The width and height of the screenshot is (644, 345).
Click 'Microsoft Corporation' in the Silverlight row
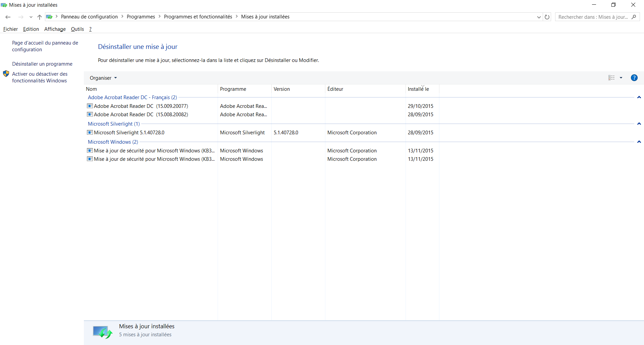point(352,133)
